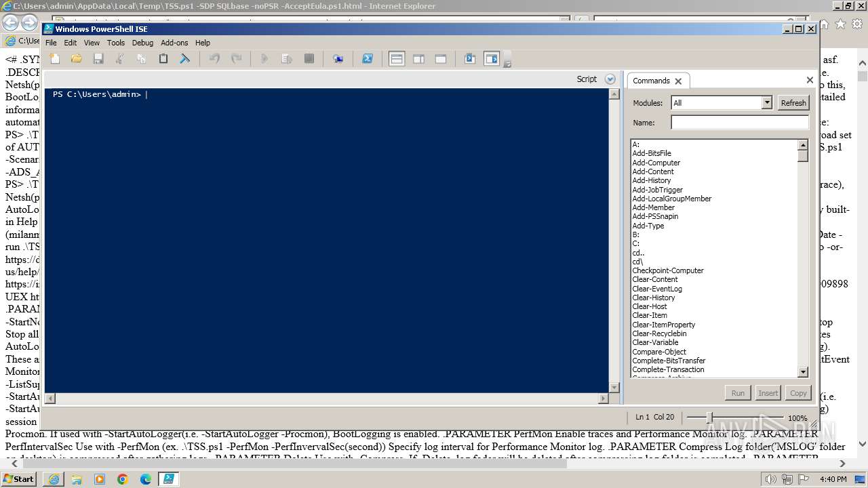Close the Commands tab with its X
Screen dimensions: 868x488
[678, 81]
